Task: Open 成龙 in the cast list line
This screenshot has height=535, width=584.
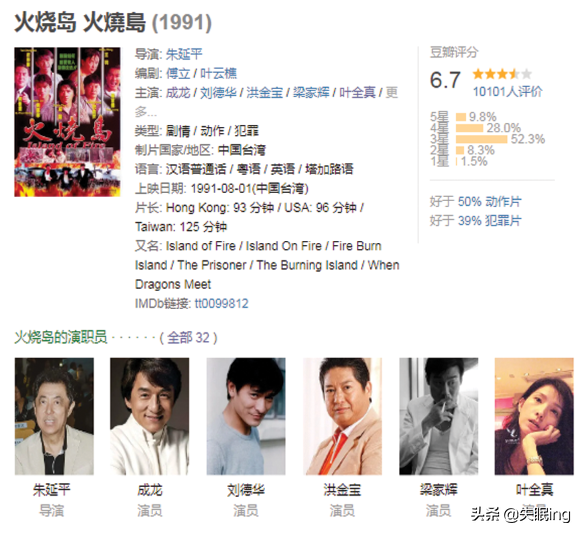Action: [178, 92]
